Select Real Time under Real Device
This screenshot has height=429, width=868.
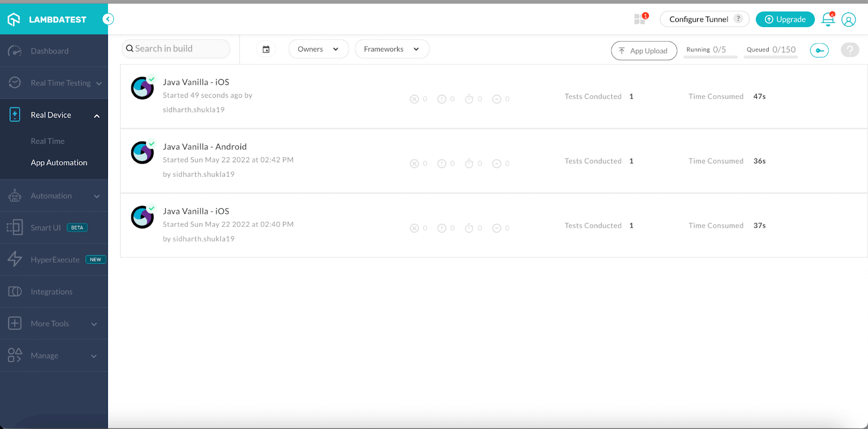pos(48,141)
